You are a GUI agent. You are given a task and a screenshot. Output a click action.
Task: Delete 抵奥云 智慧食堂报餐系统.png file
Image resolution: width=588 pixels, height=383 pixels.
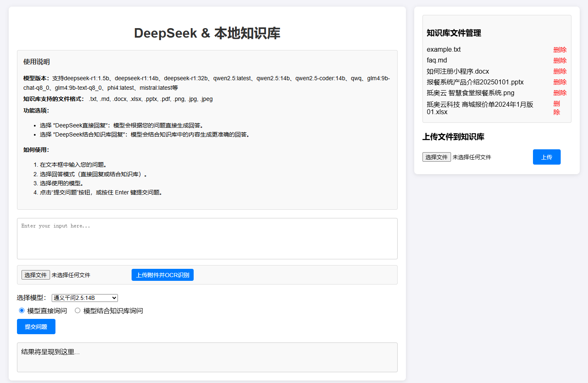[x=560, y=93]
